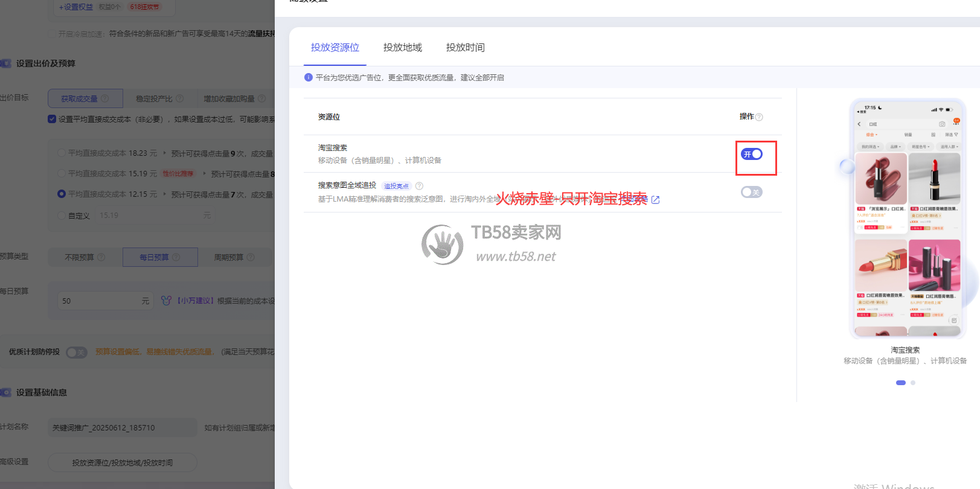Click the 性价比推荐 tag
Image resolution: width=980 pixels, height=489 pixels.
(178, 173)
